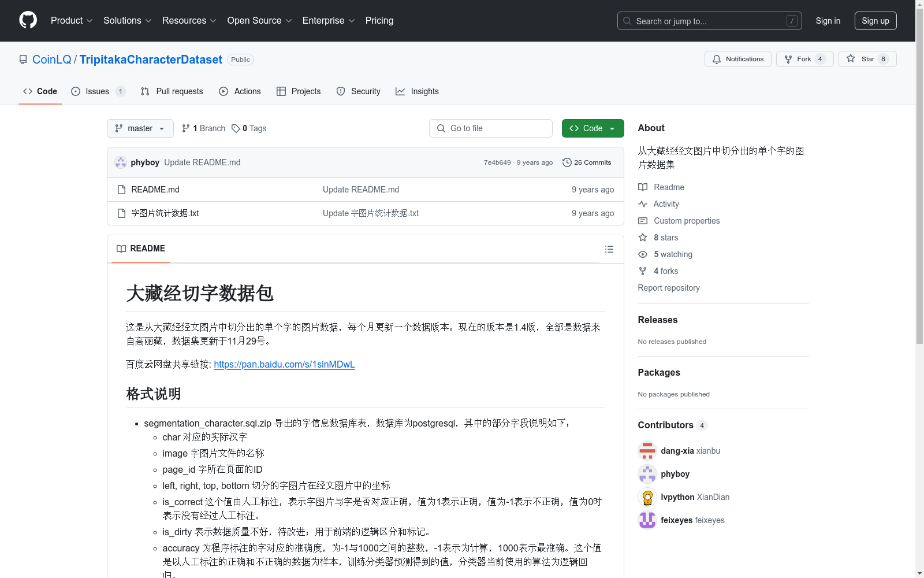Image resolution: width=924 pixels, height=578 pixels.
Task: Open the README outline icon
Action: tap(609, 249)
